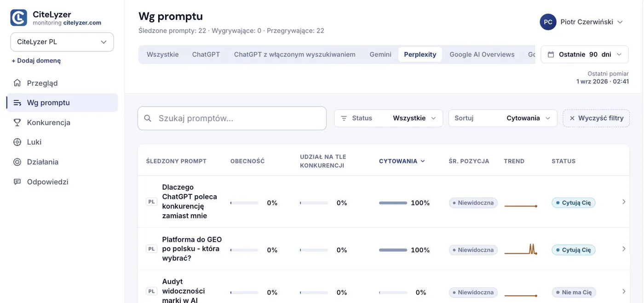This screenshot has height=303, width=644.
Task: Click the Cytują Cię status on Dlaczego ChatGPT row
Action: 574,203
